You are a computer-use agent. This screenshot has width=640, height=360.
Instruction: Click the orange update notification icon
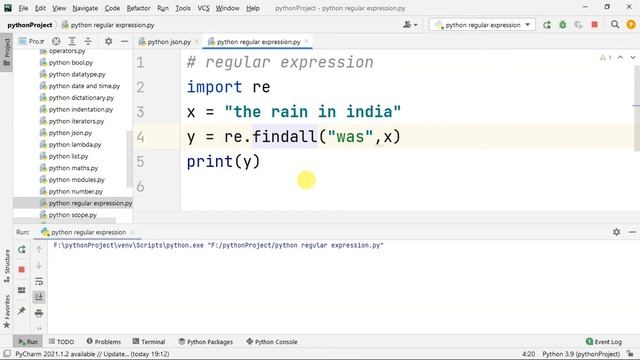pos(631,25)
